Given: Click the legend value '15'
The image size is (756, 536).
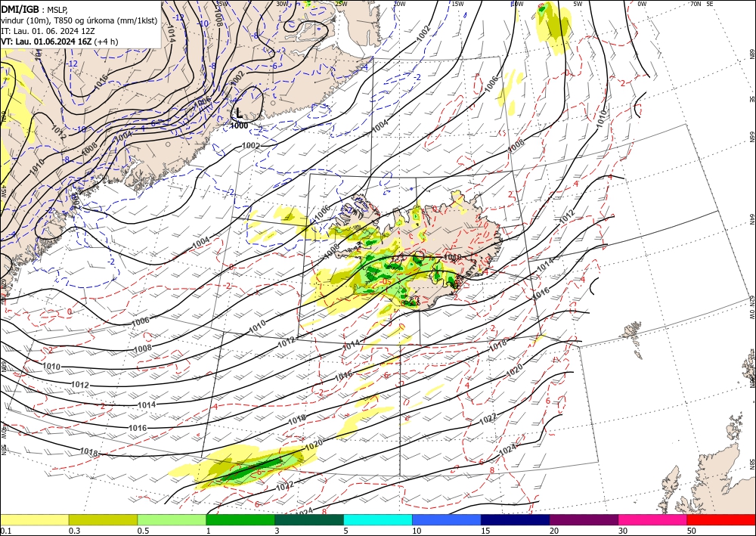Looking at the screenshot, I should (485, 531).
